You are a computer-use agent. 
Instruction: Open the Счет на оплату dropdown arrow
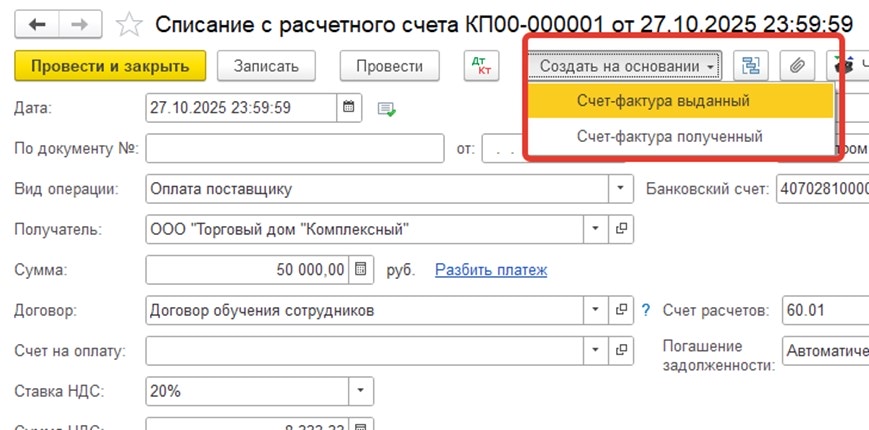tap(596, 351)
